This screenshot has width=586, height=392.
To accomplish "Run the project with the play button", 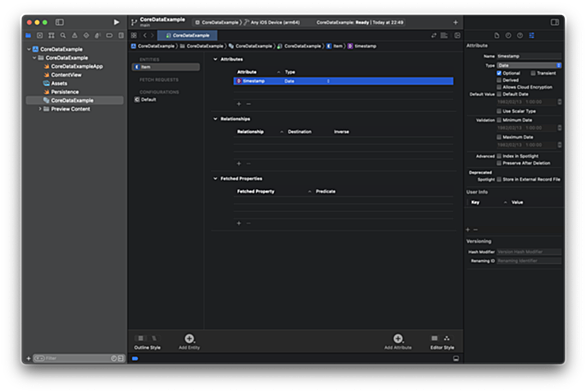I will tap(116, 22).
